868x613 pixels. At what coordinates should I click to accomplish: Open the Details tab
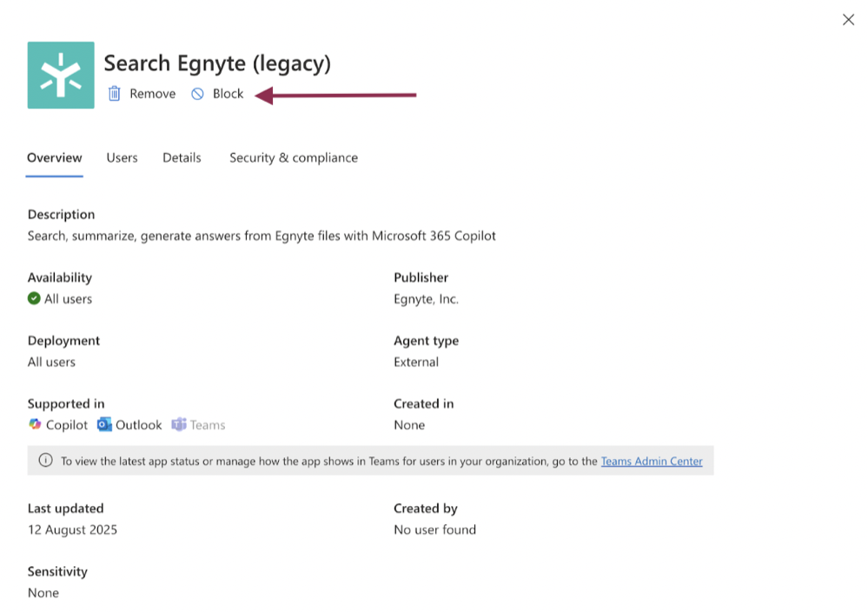(x=182, y=157)
